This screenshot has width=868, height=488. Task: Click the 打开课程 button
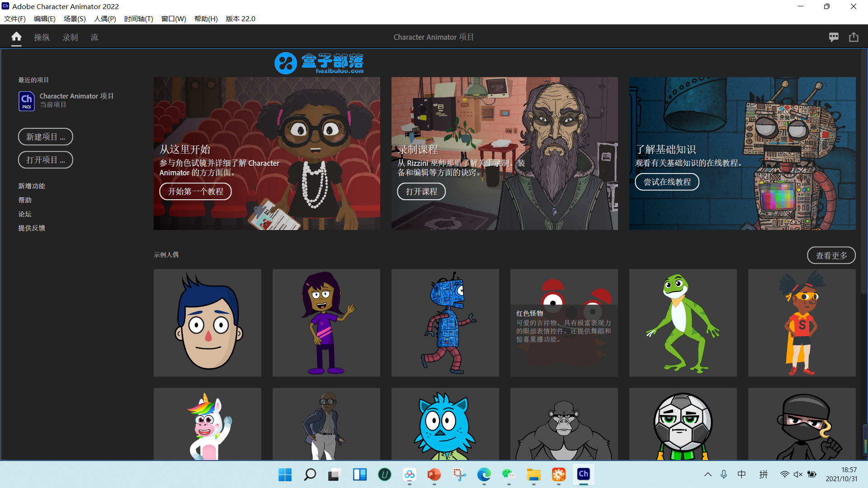(x=421, y=191)
